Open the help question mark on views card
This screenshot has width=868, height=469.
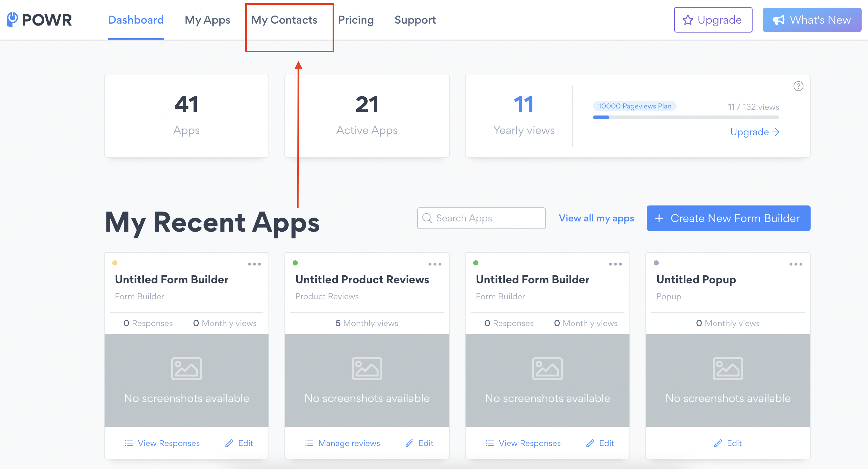[x=798, y=86]
